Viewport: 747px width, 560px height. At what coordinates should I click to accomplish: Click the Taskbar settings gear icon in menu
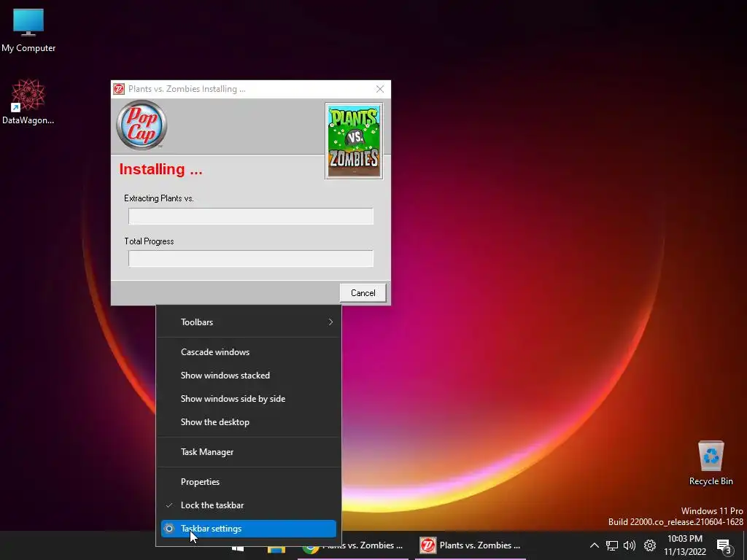(x=169, y=529)
